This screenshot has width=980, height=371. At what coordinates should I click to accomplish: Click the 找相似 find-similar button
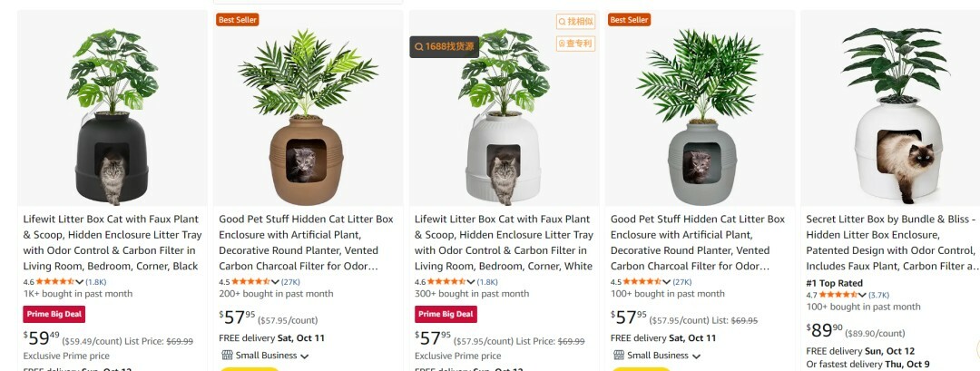click(x=575, y=22)
